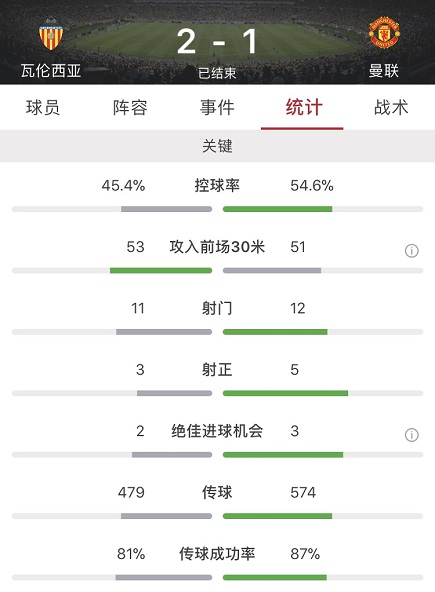Click the green 控球率 bar for 54.6%

278,209
